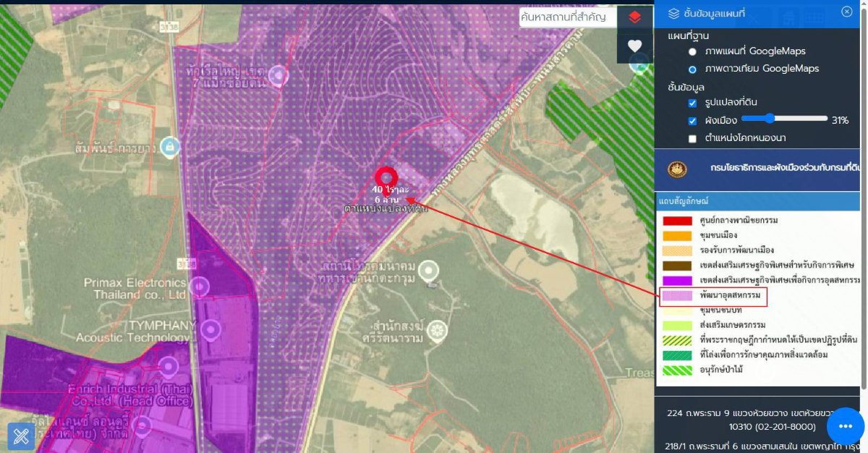Screen dimensions: 868x453
Task: Click the blue three-dots chat button
Action: pyautogui.click(x=845, y=426)
